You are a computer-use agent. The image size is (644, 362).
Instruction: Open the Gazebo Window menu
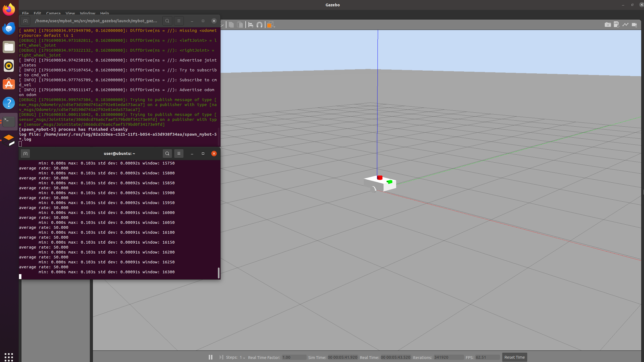tap(87, 13)
